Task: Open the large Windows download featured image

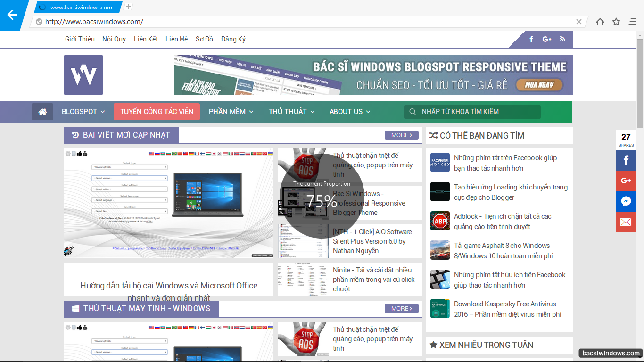Action: pyautogui.click(x=168, y=203)
